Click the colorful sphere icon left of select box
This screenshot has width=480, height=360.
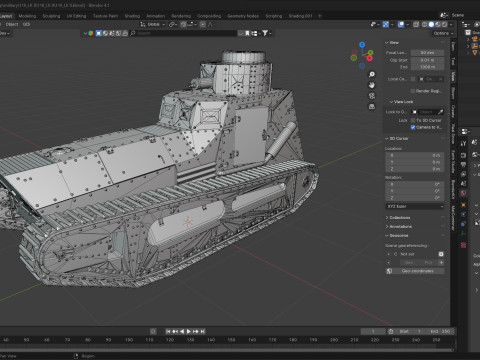pos(91,33)
